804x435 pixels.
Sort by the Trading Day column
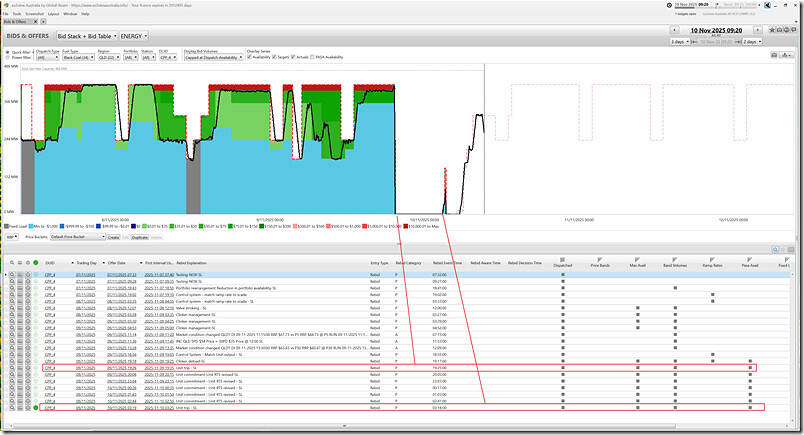[x=86, y=263]
